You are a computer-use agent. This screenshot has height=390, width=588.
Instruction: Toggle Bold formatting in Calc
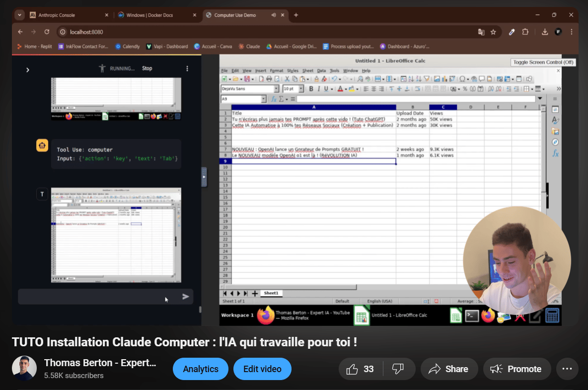(x=311, y=89)
